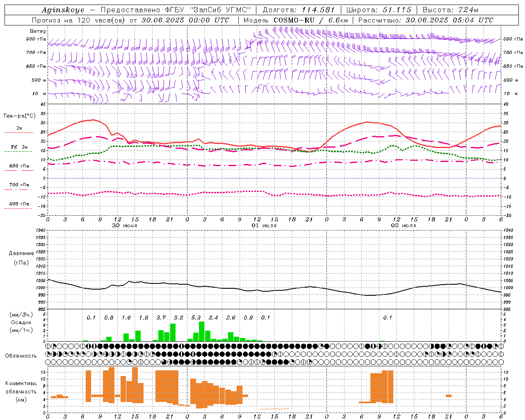This screenshot has width=525, height=420.
Task: Click the station name Aginskoye
Action: (63, 10)
